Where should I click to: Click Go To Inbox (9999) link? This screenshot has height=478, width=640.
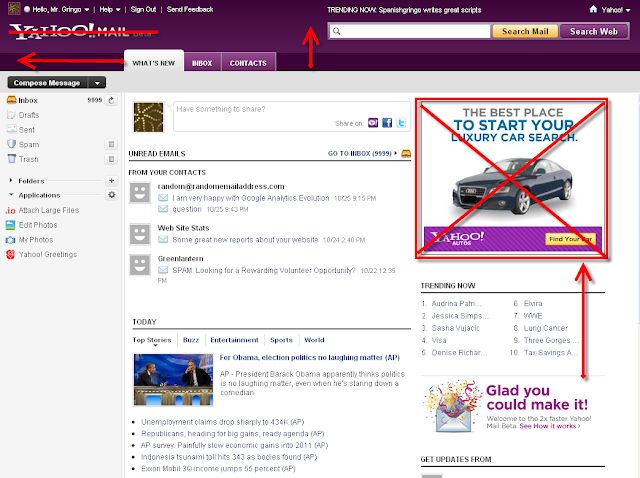tap(360, 153)
